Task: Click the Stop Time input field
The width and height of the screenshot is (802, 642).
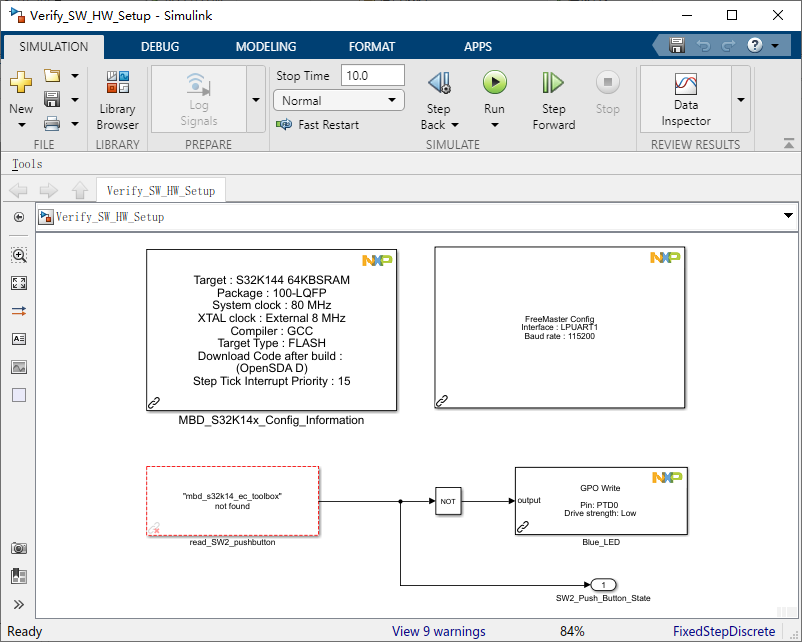Action: (372, 76)
